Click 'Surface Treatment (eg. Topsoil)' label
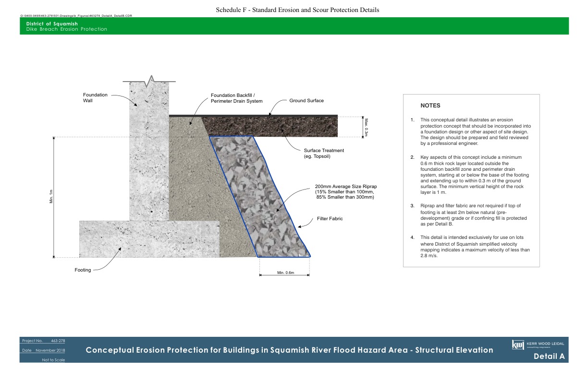Screen dimensions: 588x380 [x=324, y=154]
